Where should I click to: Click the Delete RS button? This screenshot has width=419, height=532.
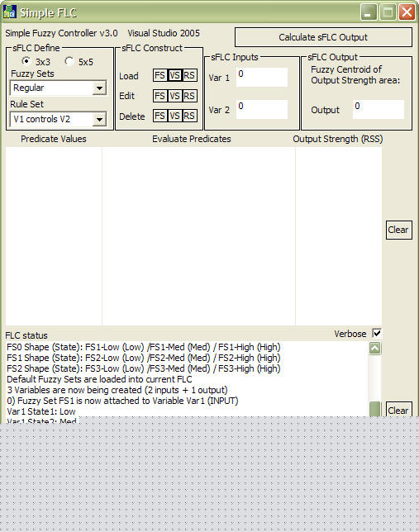click(x=189, y=116)
